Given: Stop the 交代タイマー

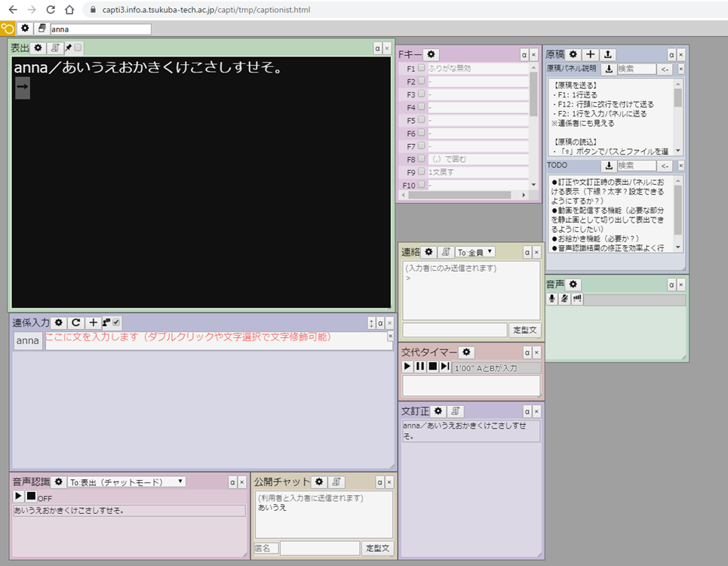Looking at the screenshot, I should [432, 366].
